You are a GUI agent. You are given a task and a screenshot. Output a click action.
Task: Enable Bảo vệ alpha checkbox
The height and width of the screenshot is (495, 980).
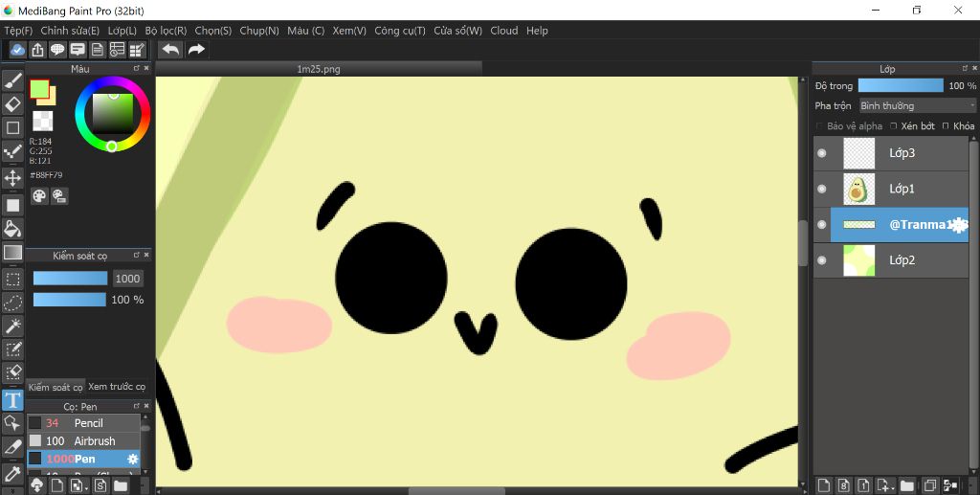820,126
